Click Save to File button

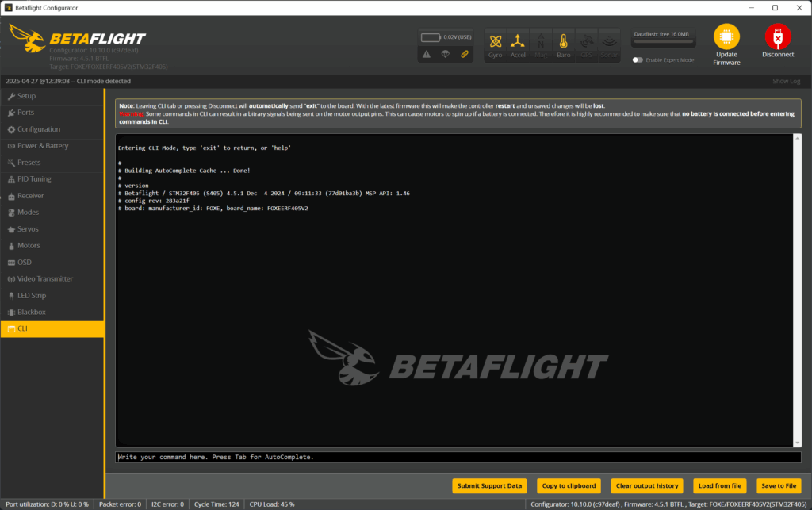[779, 485]
